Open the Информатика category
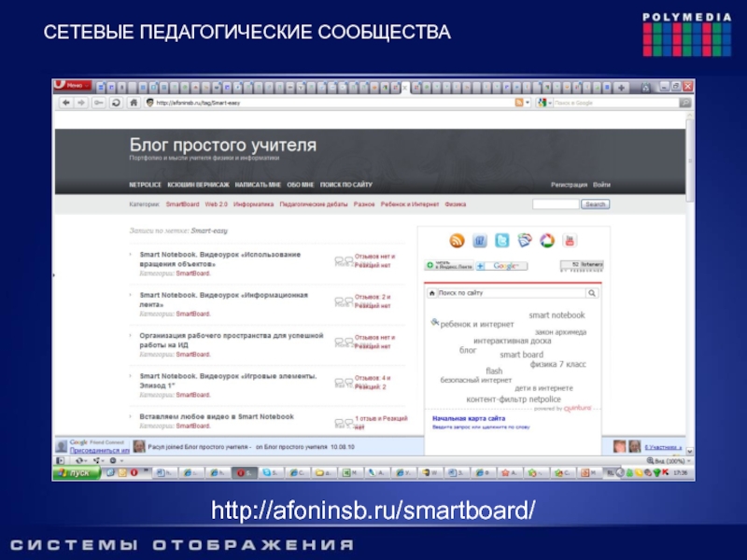 [x=253, y=204]
